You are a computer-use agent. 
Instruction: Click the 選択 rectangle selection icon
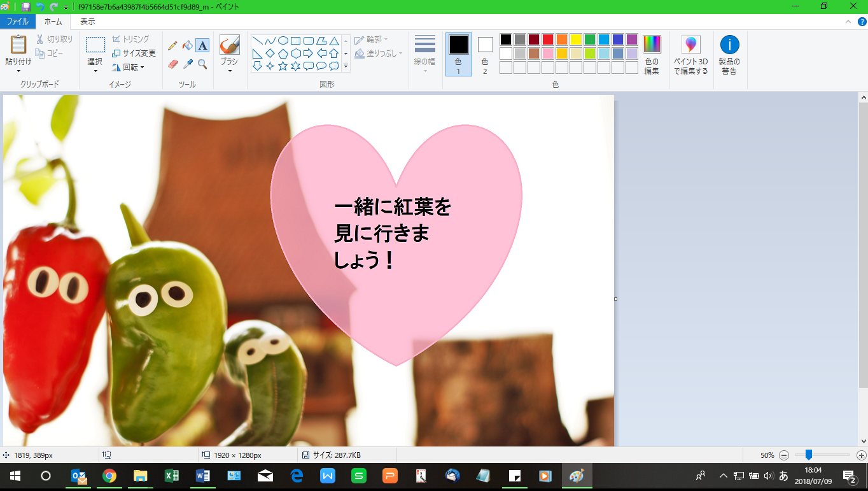(x=95, y=45)
